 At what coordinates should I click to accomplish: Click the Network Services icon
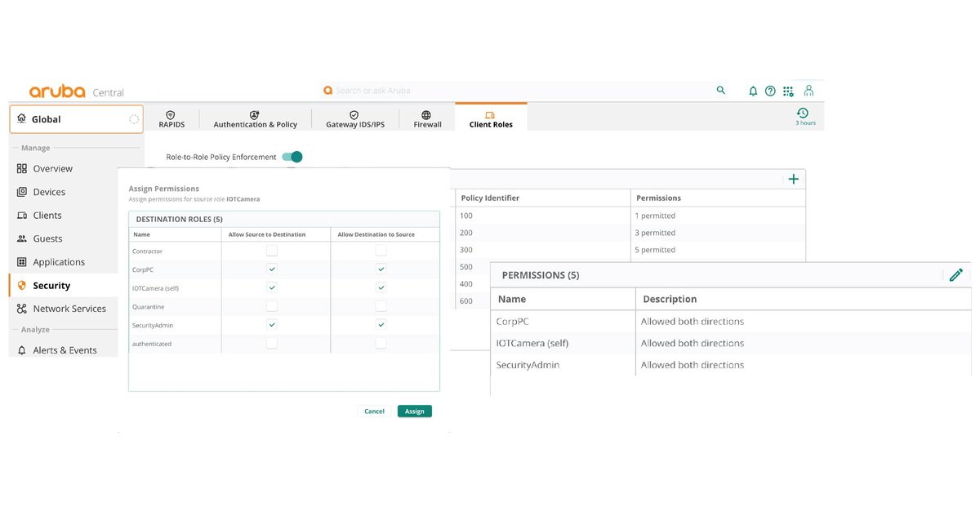coord(22,309)
